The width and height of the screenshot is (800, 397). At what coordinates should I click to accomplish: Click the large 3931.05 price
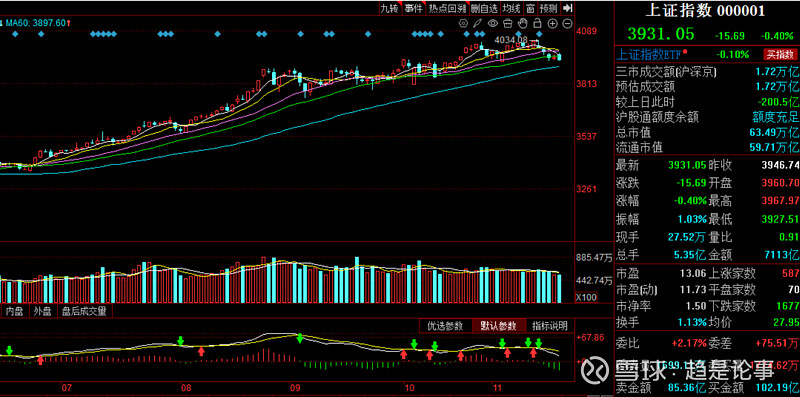(x=661, y=34)
